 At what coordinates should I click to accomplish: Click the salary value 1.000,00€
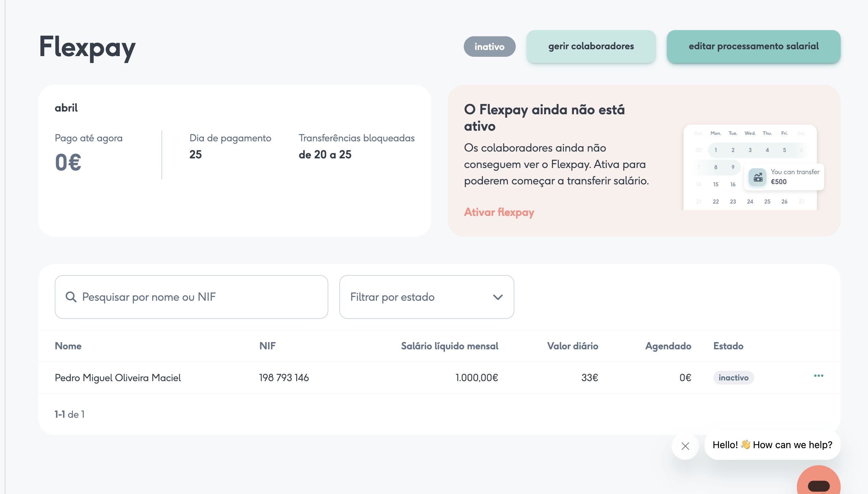(x=477, y=378)
